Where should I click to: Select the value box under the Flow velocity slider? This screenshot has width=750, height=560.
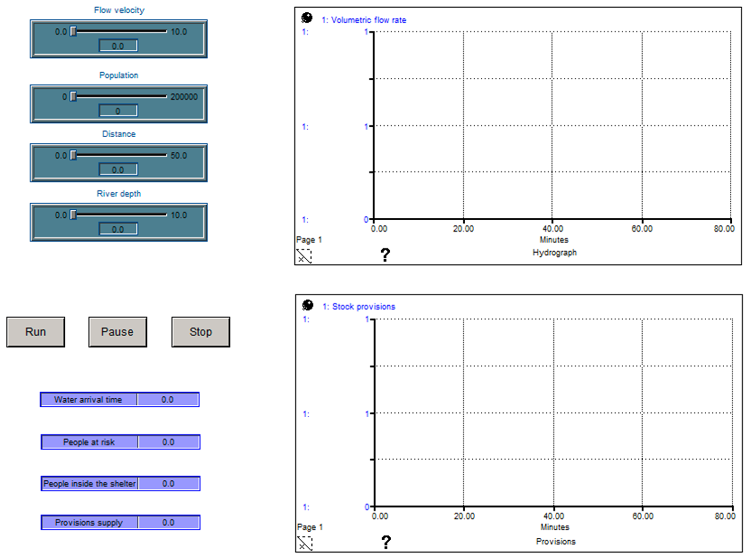119,46
